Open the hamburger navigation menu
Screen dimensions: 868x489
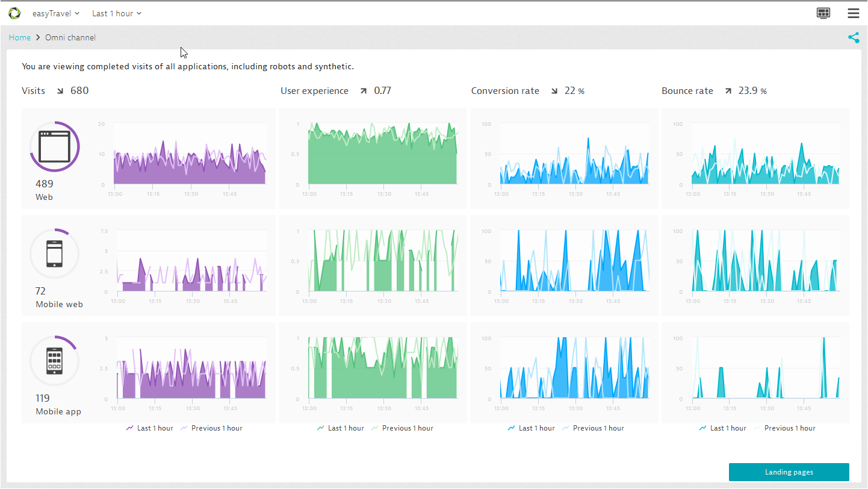(x=853, y=13)
